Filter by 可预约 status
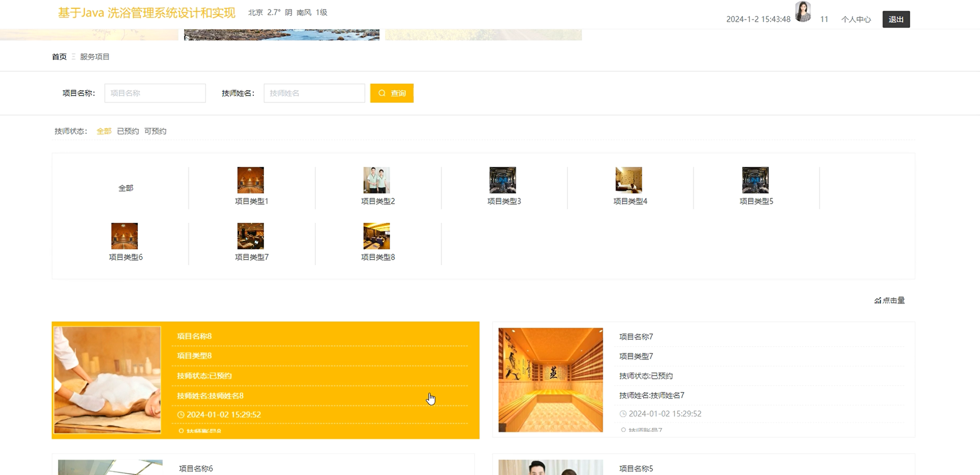Image resolution: width=980 pixels, height=475 pixels. (x=155, y=131)
